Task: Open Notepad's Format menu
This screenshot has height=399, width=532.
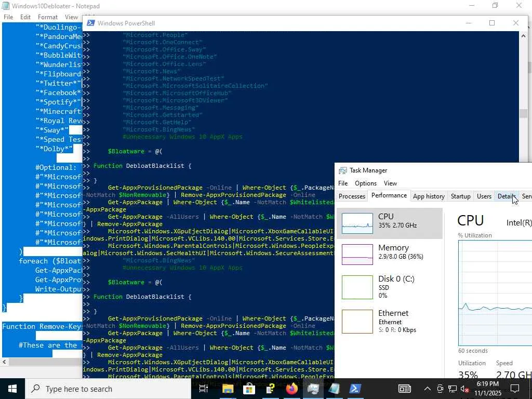Action: pyautogui.click(x=47, y=17)
